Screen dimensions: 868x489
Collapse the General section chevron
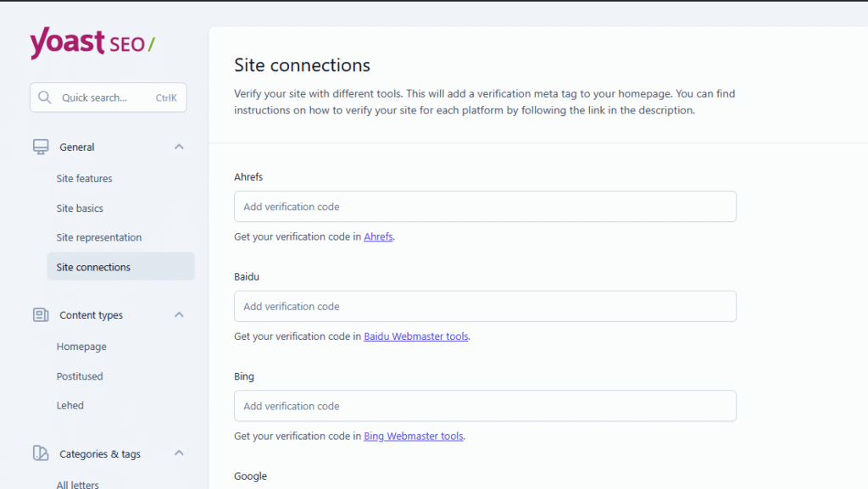[179, 147]
